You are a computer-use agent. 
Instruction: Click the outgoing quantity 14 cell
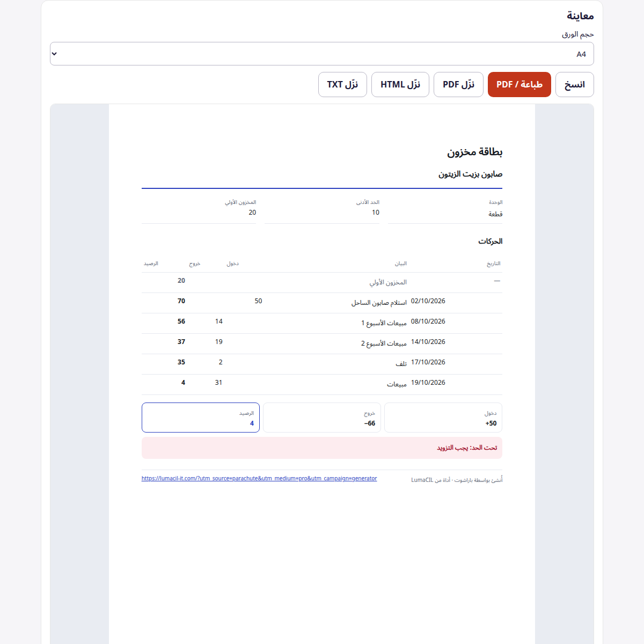click(x=219, y=321)
